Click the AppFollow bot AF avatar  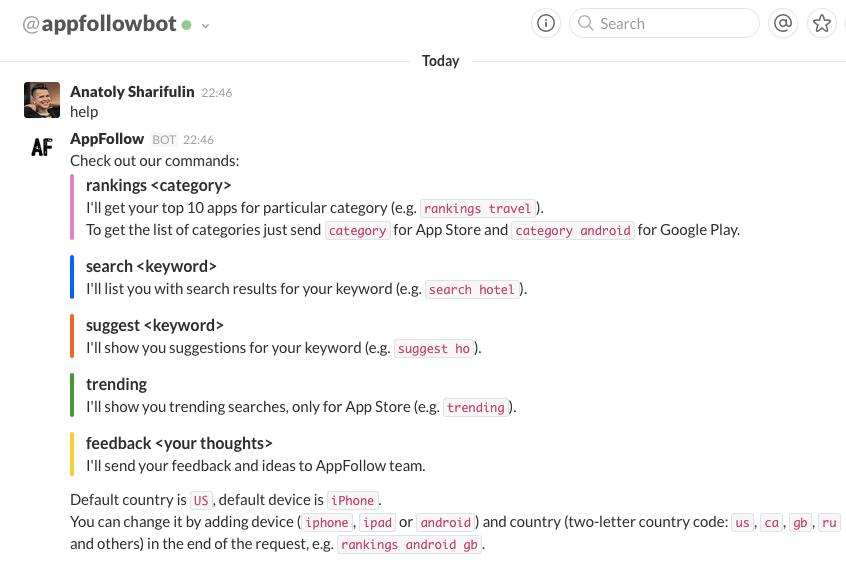(42, 148)
